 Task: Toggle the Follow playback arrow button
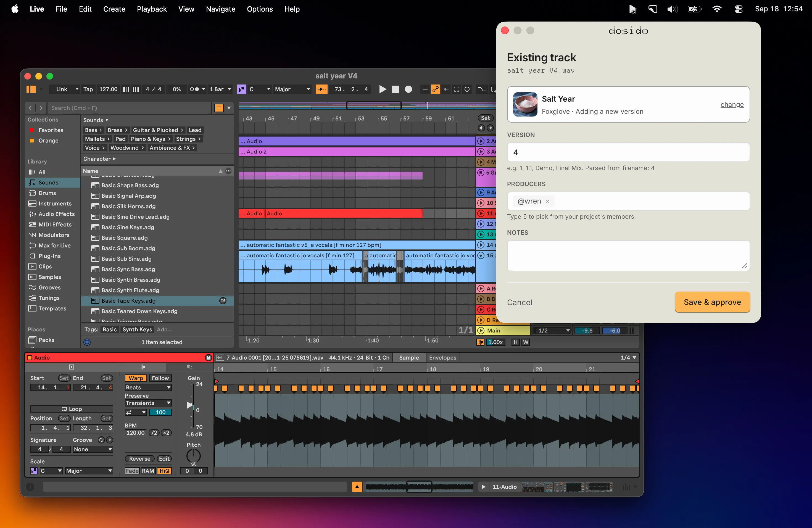point(321,89)
